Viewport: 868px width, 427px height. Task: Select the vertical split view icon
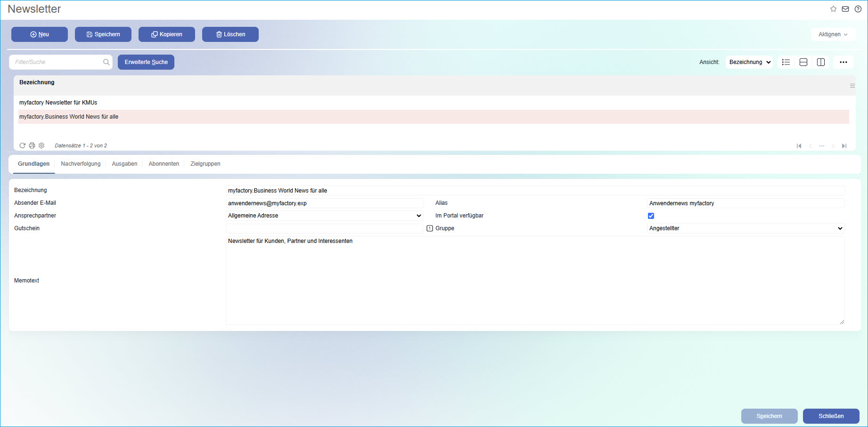821,62
